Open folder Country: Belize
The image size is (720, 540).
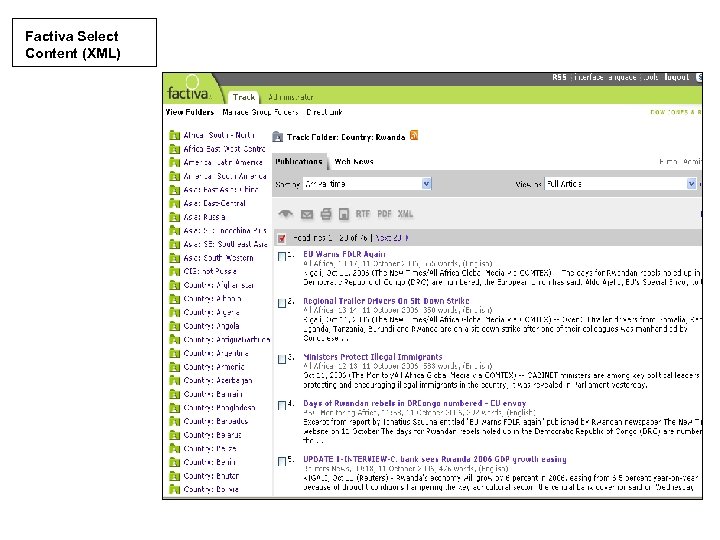[210, 449]
